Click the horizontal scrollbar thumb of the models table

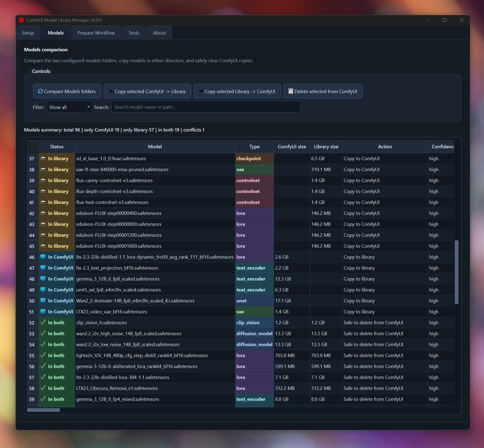tap(44, 410)
